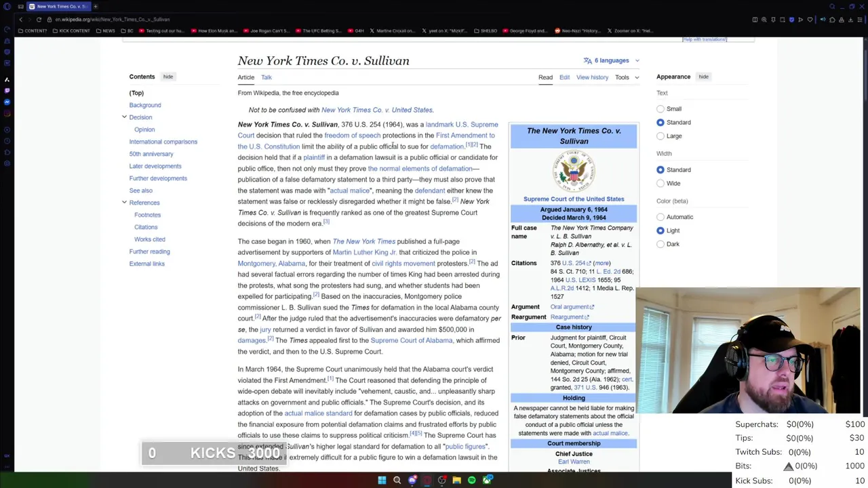Hide the Appearance panel
Screen dimensions: 868x488
pos(703,77)
